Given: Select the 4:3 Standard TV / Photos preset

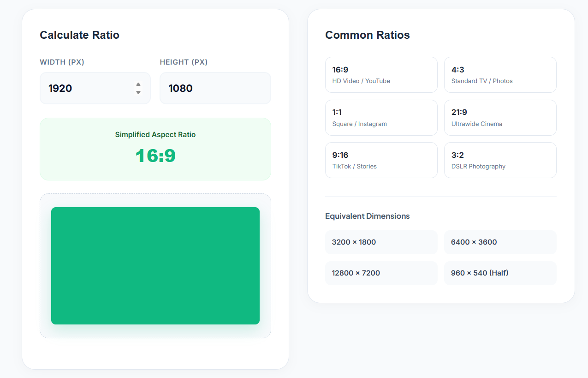Looking at the screenshot, I should point(500,75).
